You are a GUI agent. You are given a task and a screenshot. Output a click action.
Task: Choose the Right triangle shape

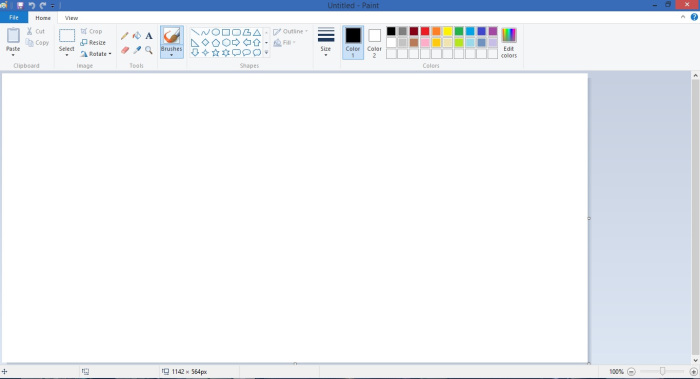click(x=195, y=42)
